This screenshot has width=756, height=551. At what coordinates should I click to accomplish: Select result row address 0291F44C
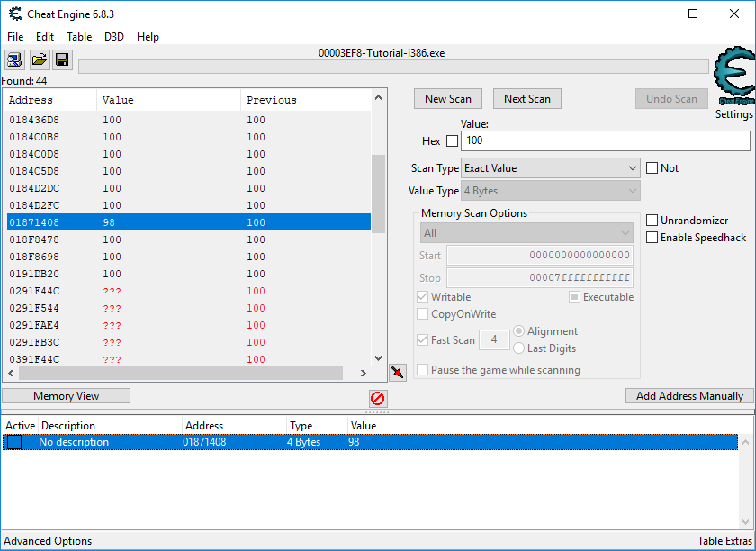[189, 291]
